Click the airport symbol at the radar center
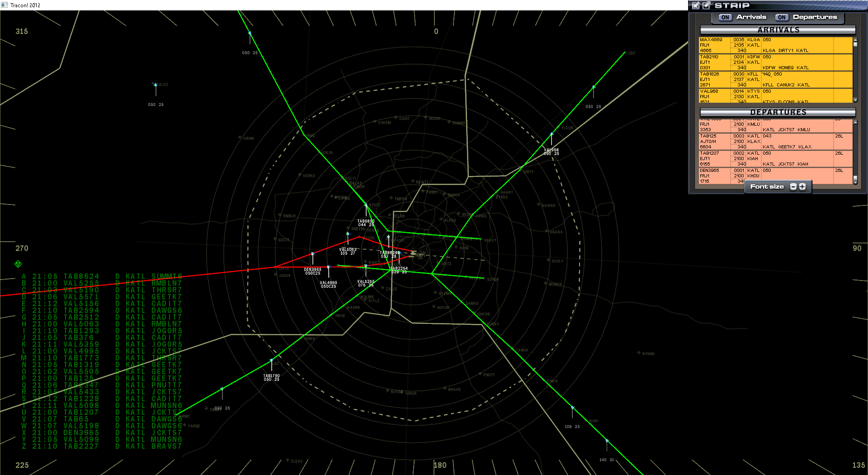Screen dimensions: 868x475 coord(414,254)
